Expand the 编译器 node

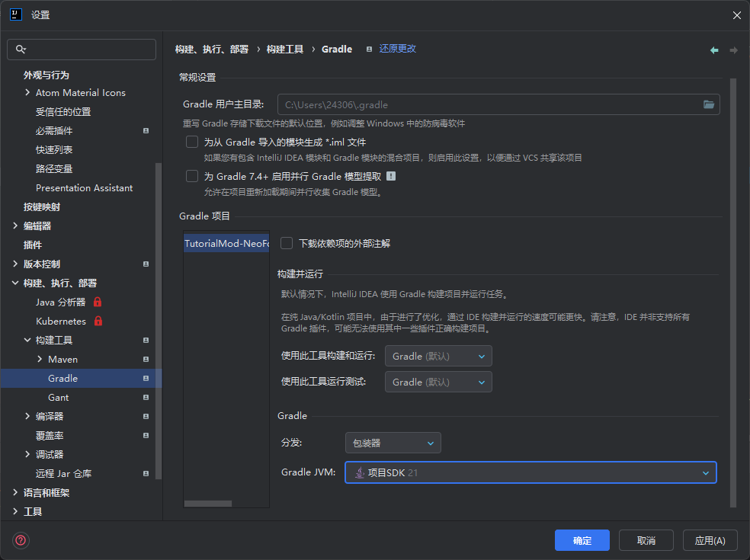[x=27, y=416]
